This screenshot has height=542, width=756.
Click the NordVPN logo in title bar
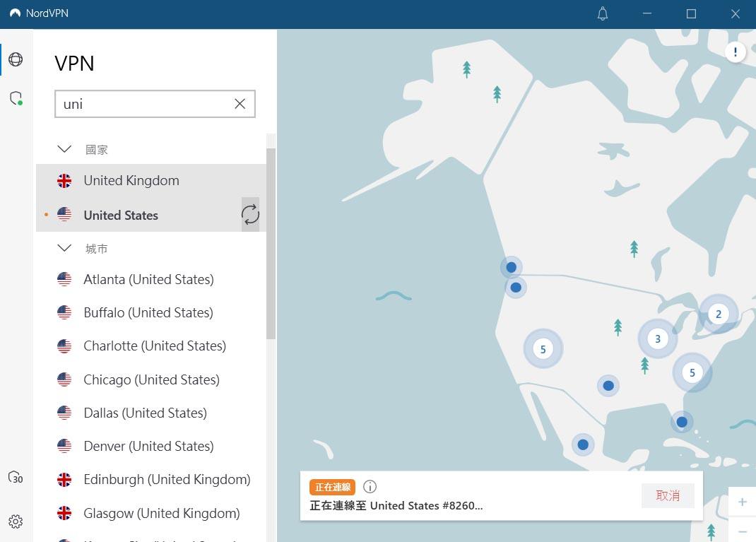(x=16, y=13)
